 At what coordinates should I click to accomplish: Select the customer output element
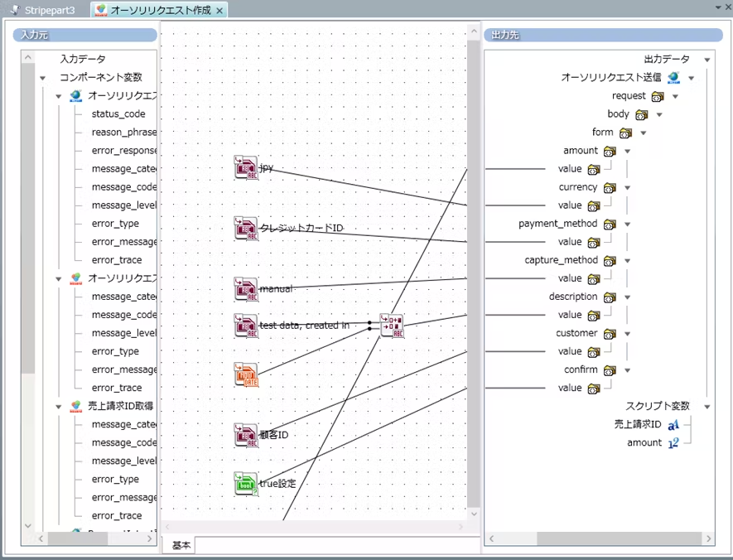click(x=576, y=333)
